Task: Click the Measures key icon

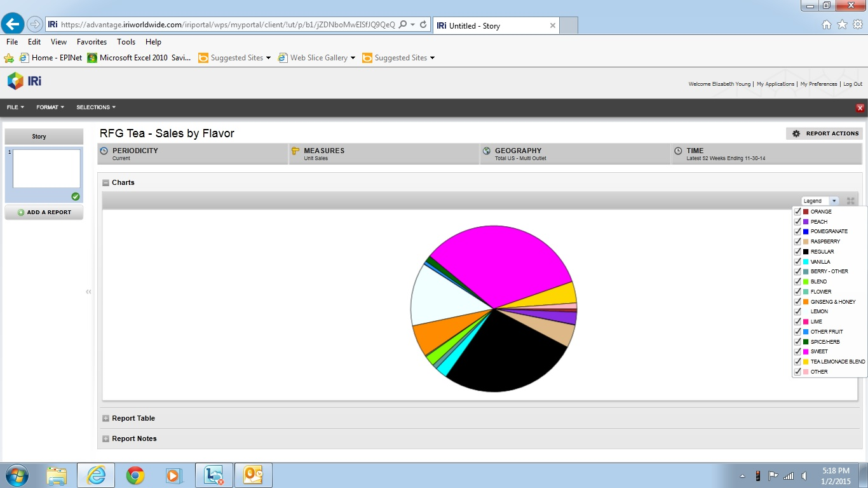Action: click(295, 151)
